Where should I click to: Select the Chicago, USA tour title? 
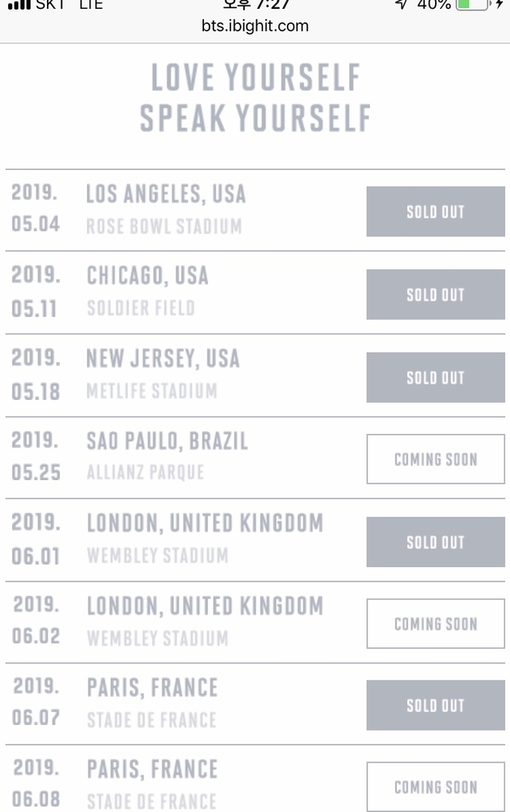pyautogui.click(x=147, y=276)
